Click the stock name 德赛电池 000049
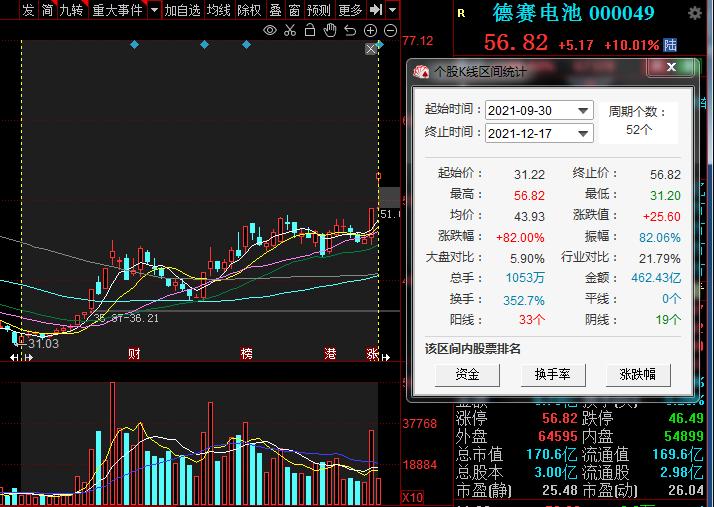 pos(573,13)
